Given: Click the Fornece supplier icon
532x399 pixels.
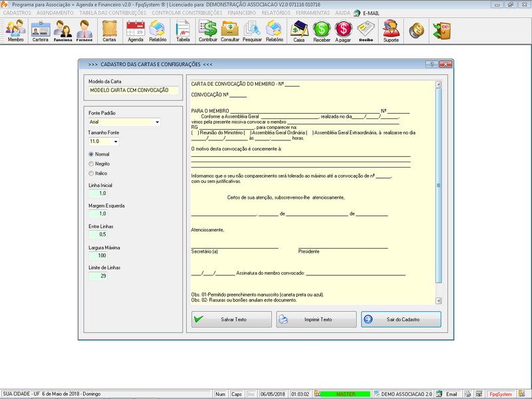Looking at the screenshot, I should tap(84, 31).
